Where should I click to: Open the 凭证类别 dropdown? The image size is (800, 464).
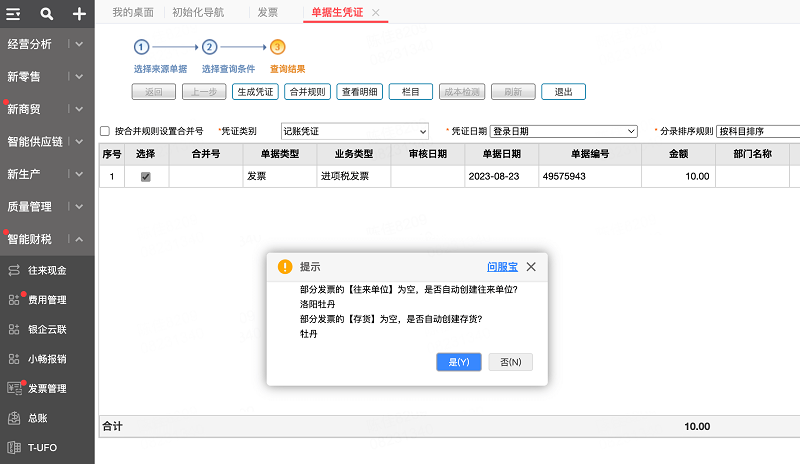[x=355, y=131]
